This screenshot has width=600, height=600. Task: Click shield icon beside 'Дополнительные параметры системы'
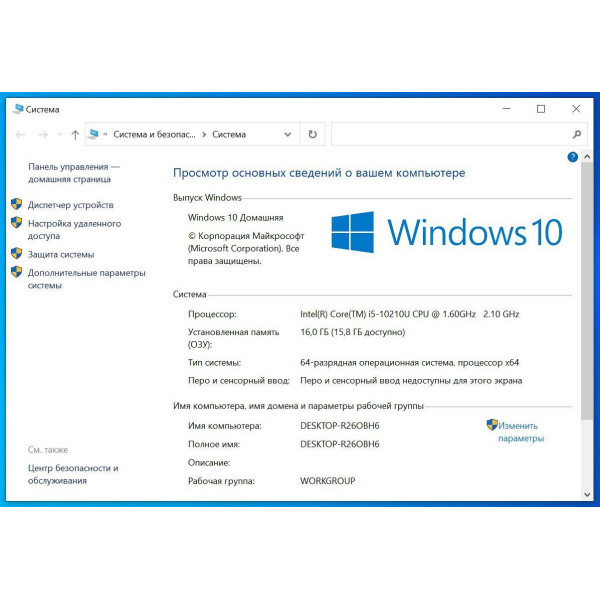click(x=16, y=272)
